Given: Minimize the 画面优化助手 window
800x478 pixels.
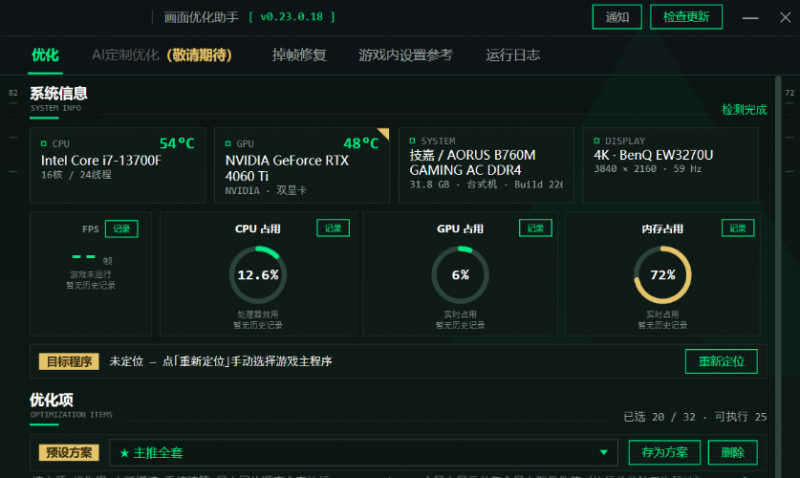Looking at the screenshot, I should (x=750, y=17).
